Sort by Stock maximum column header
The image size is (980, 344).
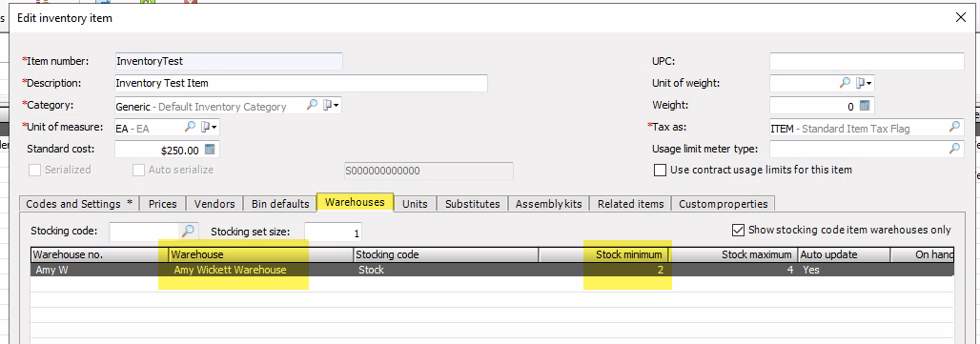pyautogui.click(x=734, y=254)
